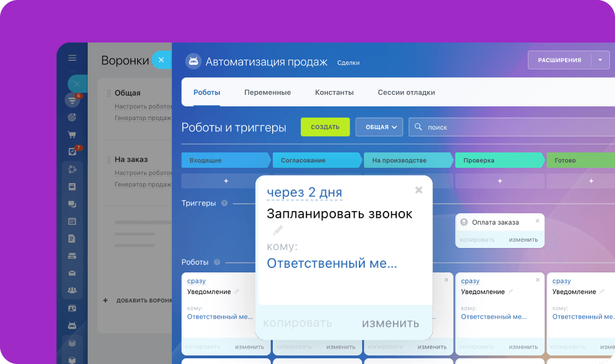The width and height of the screenshot is (615, 364).
Task: Click изменить in the Запланировать звонок popup
Action: 390,323
